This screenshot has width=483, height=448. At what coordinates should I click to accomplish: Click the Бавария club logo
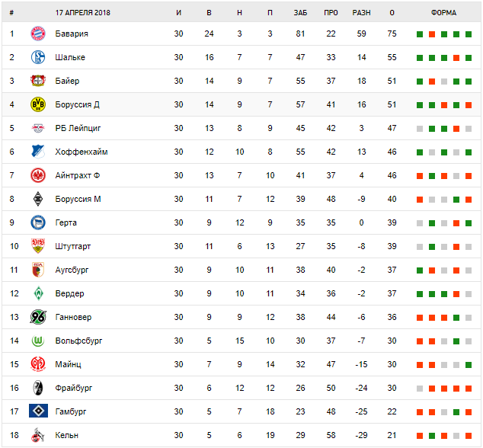[38, 34]
